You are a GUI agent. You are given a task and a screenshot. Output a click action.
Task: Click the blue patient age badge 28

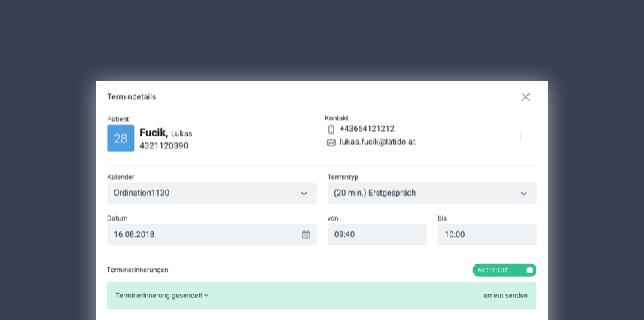click(121, 139)
